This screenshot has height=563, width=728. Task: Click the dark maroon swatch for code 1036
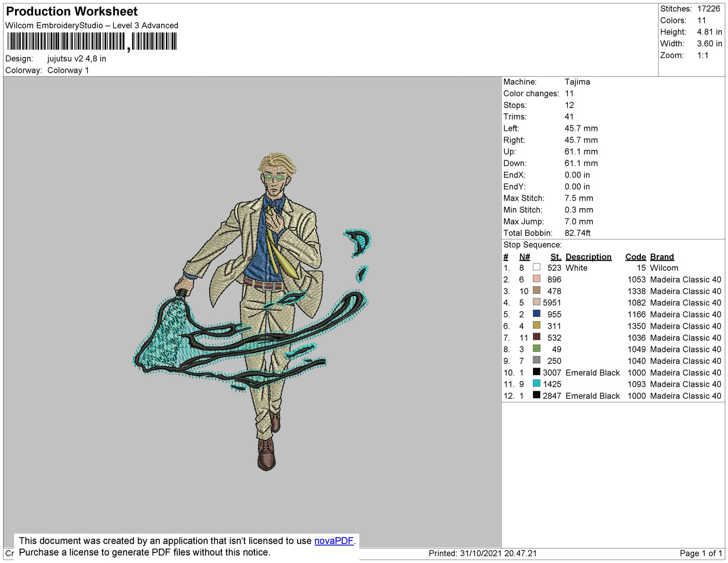tap(537, 337)
